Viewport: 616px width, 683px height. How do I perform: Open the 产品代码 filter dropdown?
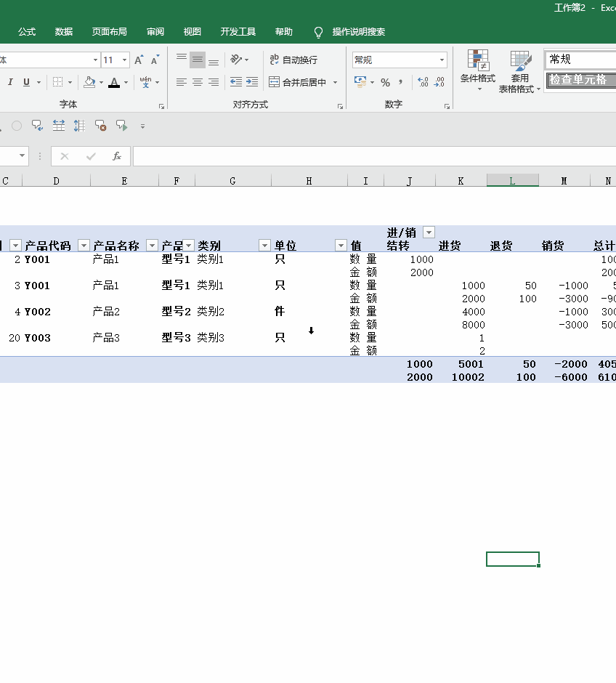coord(84,246)
